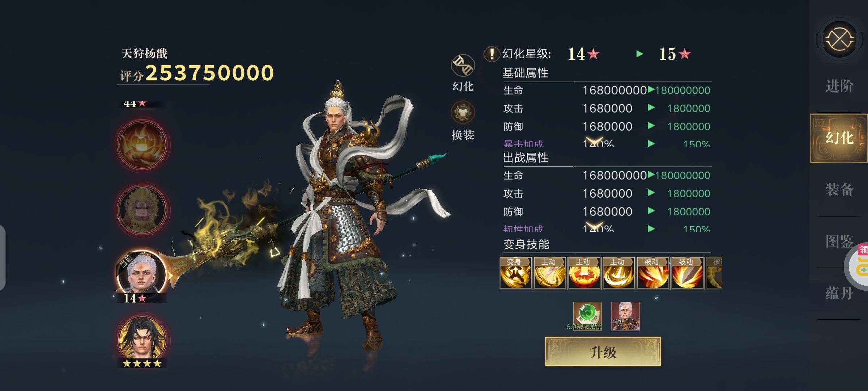Switch to the 装备 tab
This screenshot has height=391, width=868.
click(839, 189)
